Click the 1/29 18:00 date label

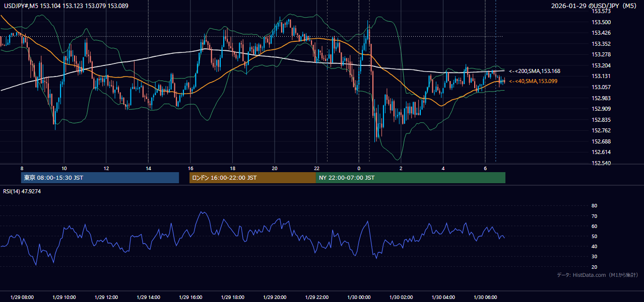click(232, 297)
